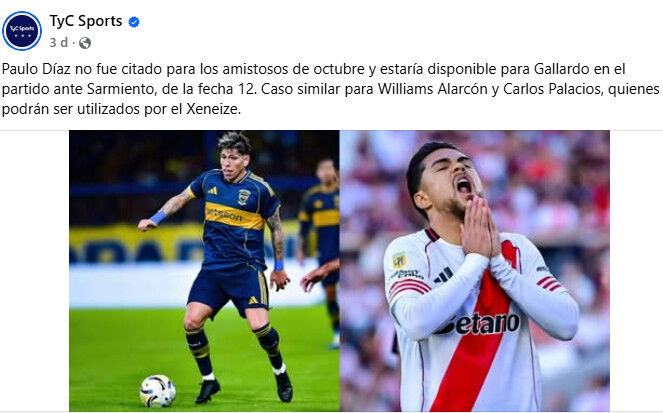Click the globe public audience icon

[85, 43]
